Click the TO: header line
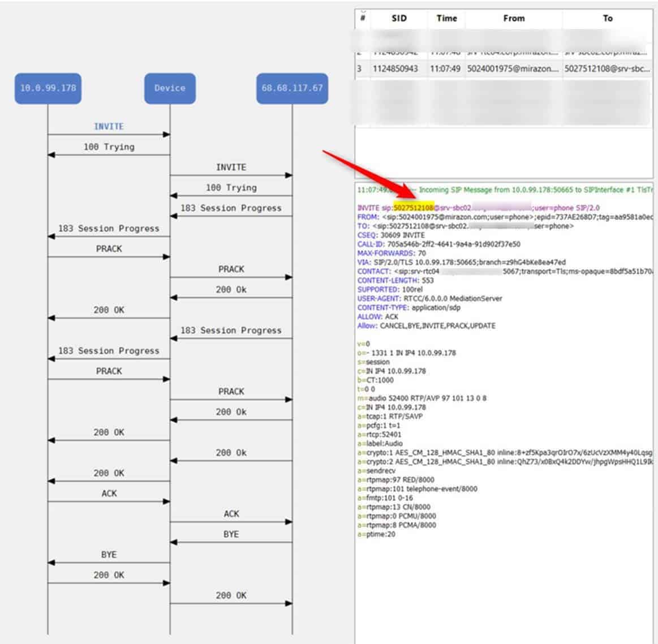658x644 pixels. tap(466, 226)
